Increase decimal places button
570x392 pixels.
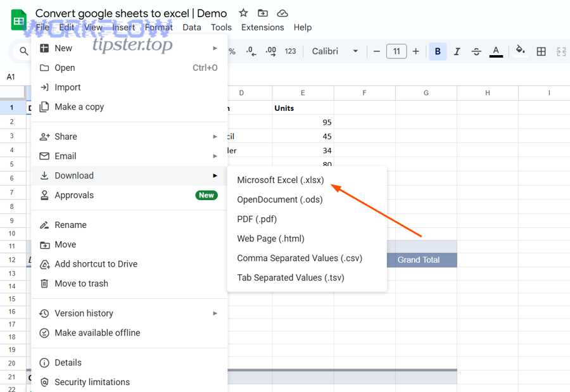coord(270,51)
